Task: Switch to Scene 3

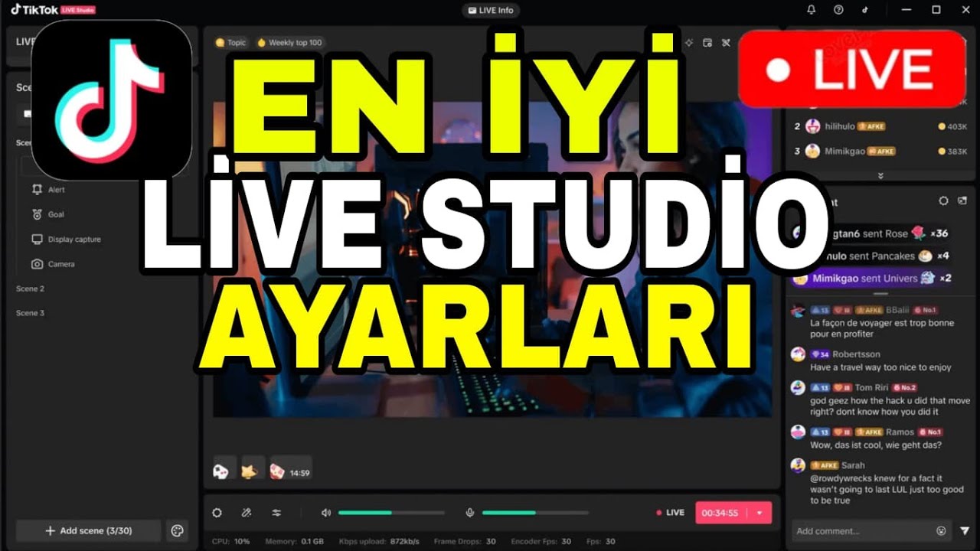Action: 31,313
